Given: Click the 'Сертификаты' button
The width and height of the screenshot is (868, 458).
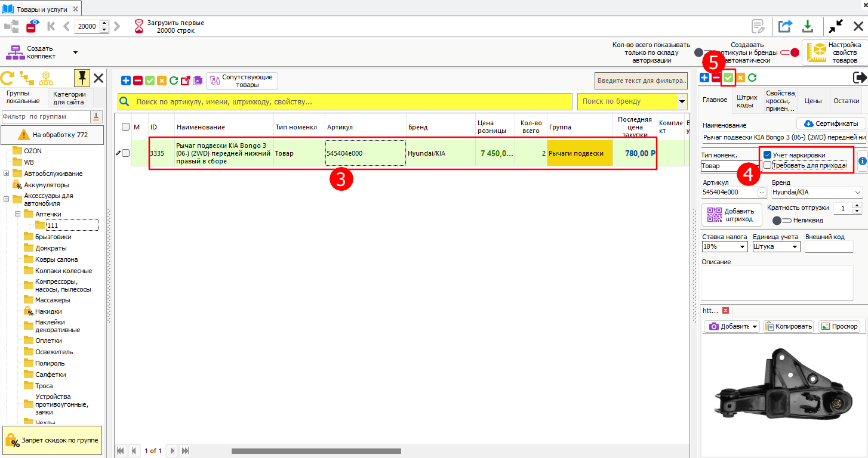Looking at the screenshot, I should point(831,123).
